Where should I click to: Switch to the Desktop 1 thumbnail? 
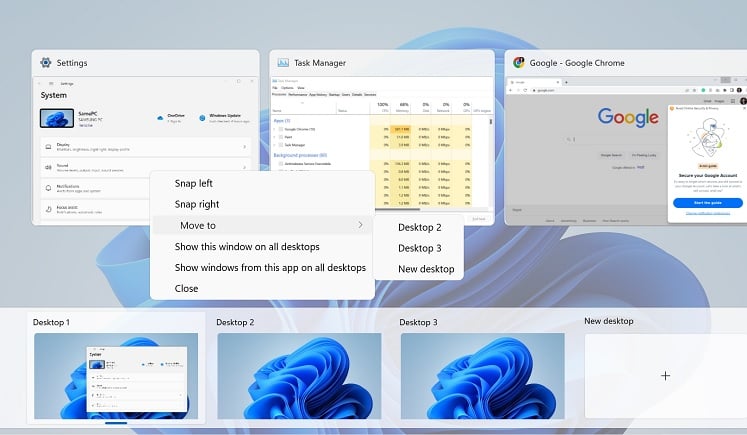116,376
